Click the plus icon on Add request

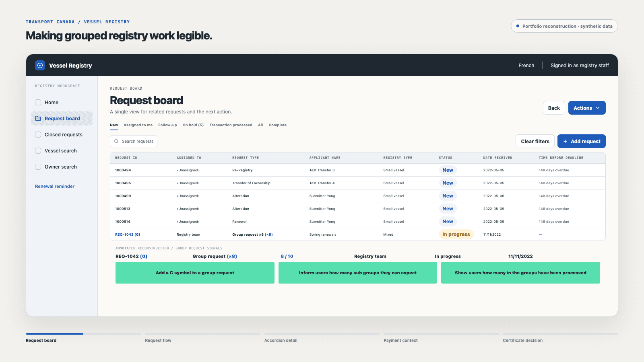click(x=565, y=141)
